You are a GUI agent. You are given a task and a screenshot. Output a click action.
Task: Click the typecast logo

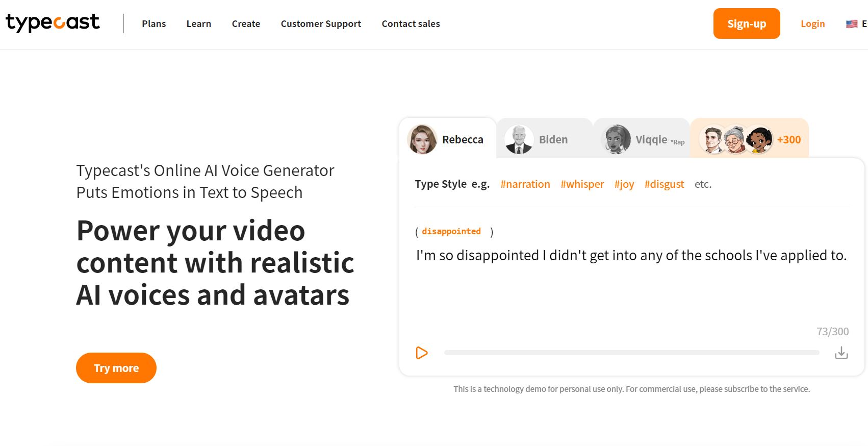[x=53, y=23]
